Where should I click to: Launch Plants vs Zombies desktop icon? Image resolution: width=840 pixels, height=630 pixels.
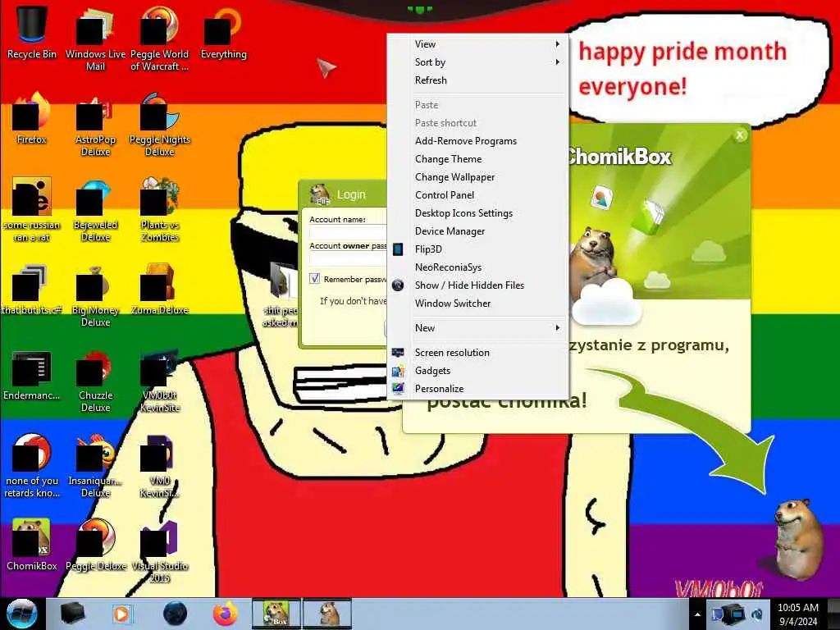[159, 209]
